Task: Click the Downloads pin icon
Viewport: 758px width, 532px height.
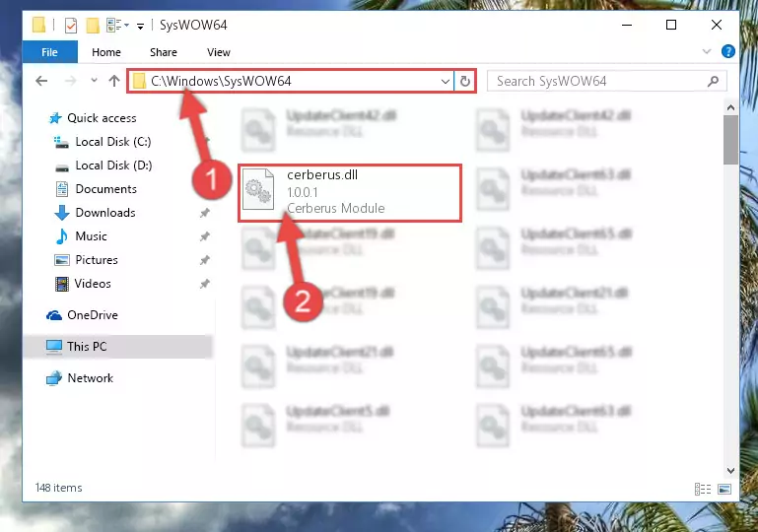Action: click(x=205, y=213)
